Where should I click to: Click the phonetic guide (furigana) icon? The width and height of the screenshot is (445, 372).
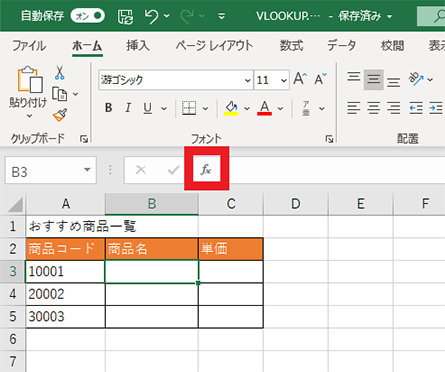point(306,108)
